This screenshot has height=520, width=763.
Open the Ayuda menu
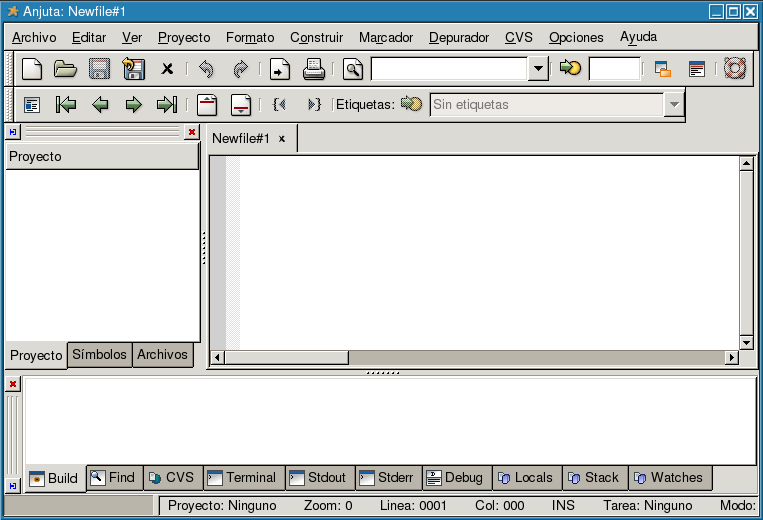click(x=638, y=37)
